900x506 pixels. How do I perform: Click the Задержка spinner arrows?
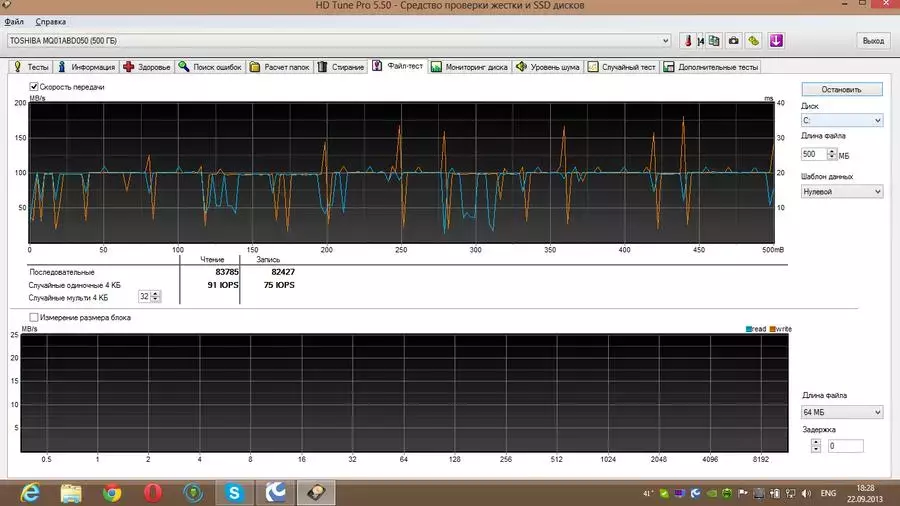[x=816, y=446]
